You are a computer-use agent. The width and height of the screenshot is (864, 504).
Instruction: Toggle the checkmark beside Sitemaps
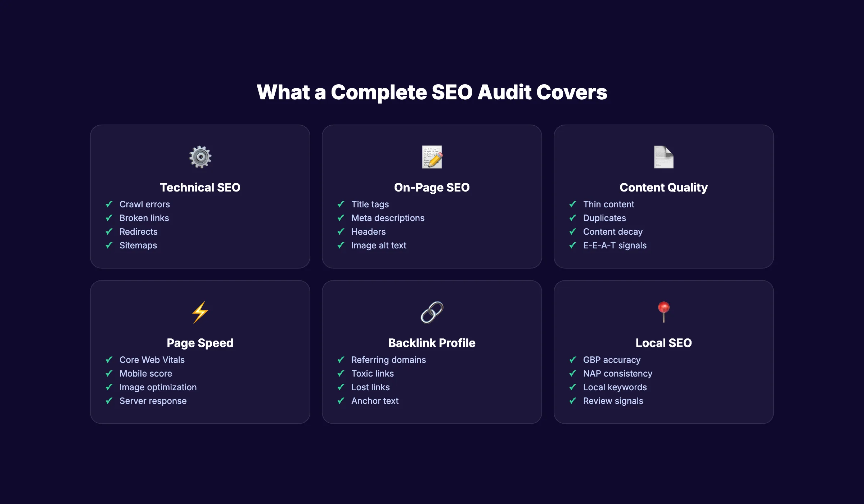pyautogui.click(x=109, y=246)
